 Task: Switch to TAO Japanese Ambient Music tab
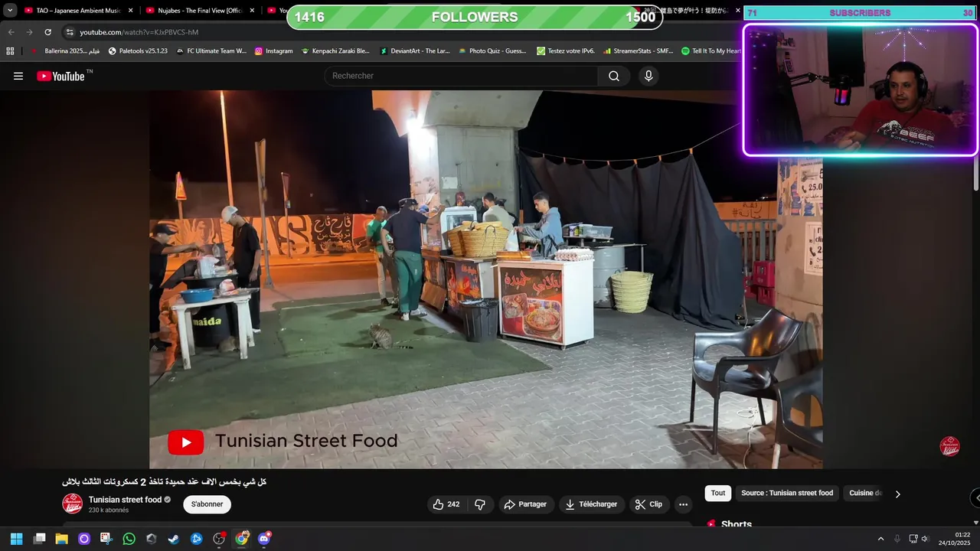(x=77, y=11)
